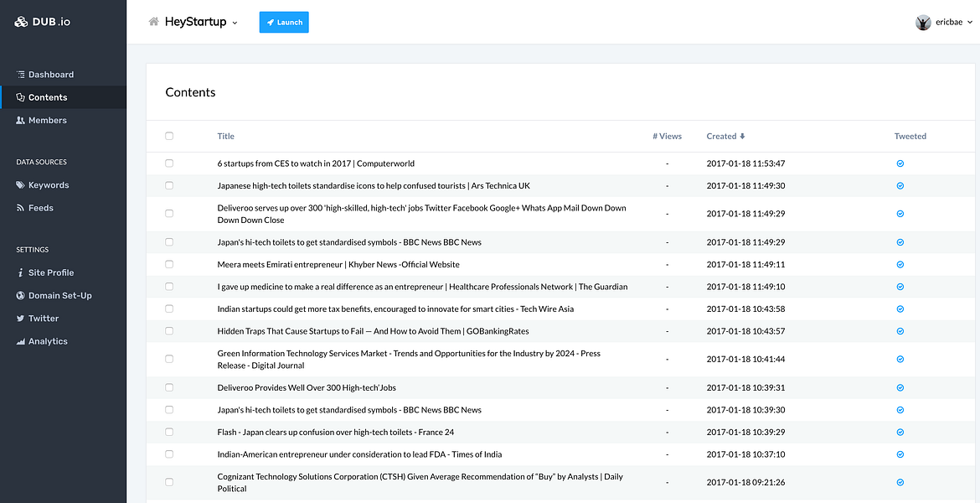Sort by the Created column header
The image size is (980, 503).
(725, 136)
